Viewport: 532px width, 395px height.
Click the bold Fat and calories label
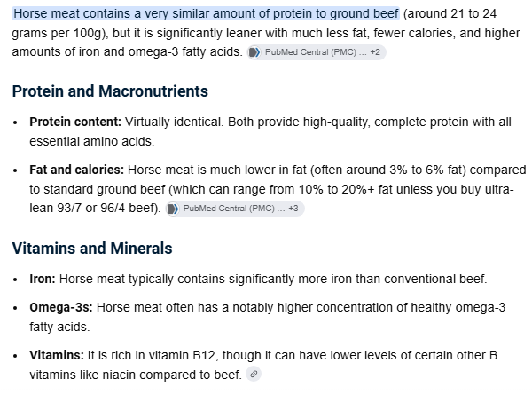tap(76, 170)
